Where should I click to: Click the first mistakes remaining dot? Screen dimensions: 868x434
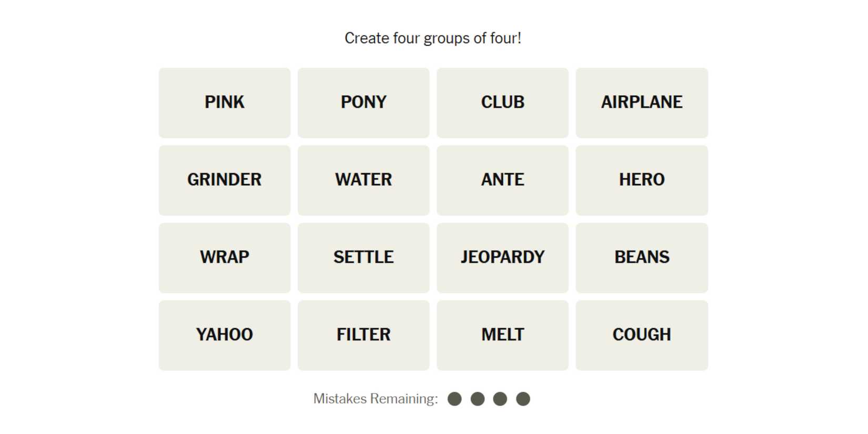click(455, 399)
